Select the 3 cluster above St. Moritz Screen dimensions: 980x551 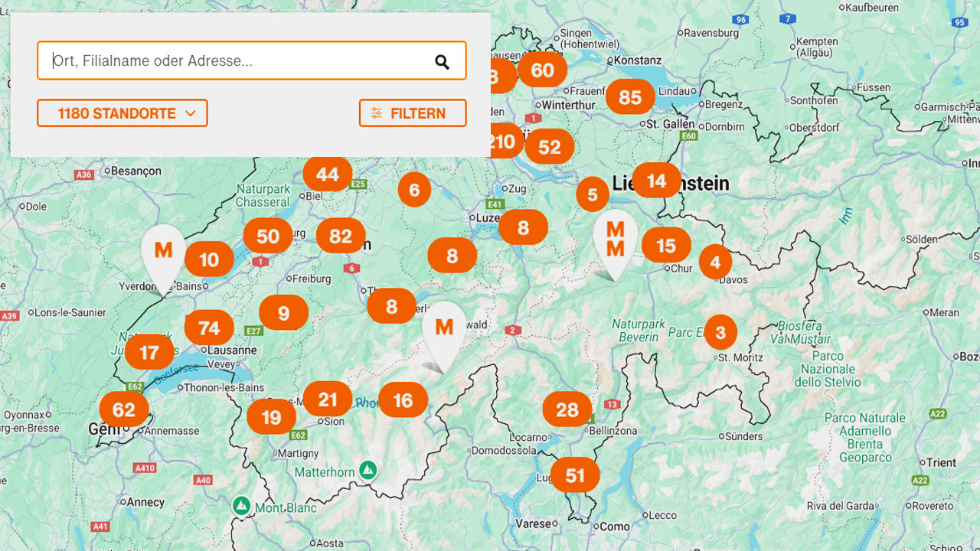[720, 332]
